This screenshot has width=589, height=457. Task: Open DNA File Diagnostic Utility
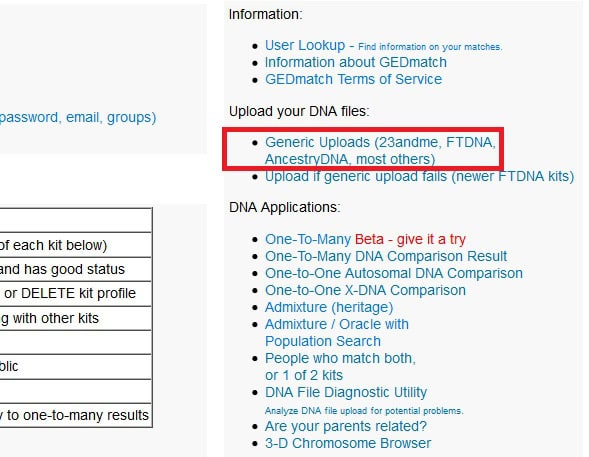coord(346,392)
